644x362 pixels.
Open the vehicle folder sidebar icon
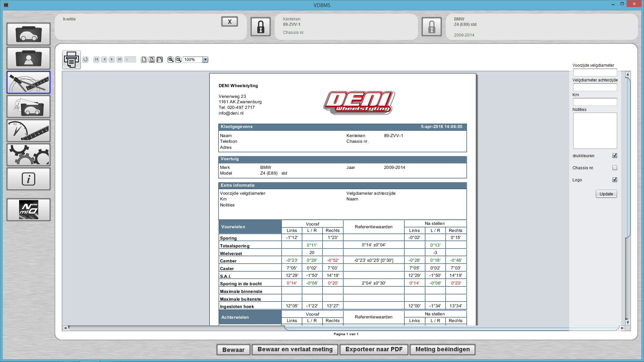point(29,34)
